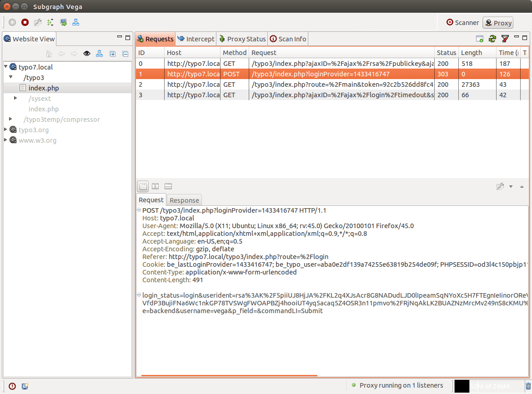Switch to the Scanner perspective
The image size is (532, 394).
pos(463,23)
